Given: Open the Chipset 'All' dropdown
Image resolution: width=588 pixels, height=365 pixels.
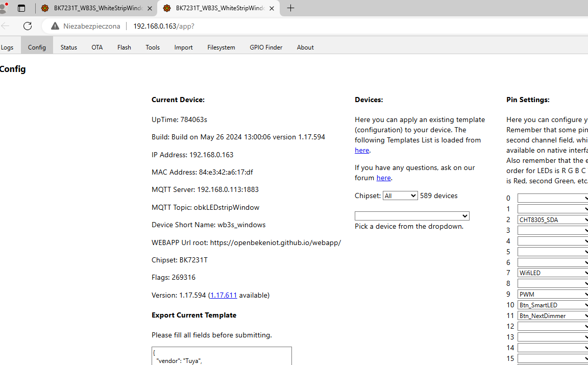Looking at the screenshot, I should click(400, 196).
